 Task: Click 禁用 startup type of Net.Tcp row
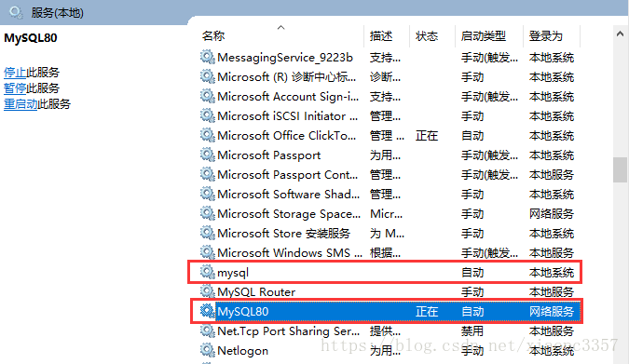tap(472, 331)
